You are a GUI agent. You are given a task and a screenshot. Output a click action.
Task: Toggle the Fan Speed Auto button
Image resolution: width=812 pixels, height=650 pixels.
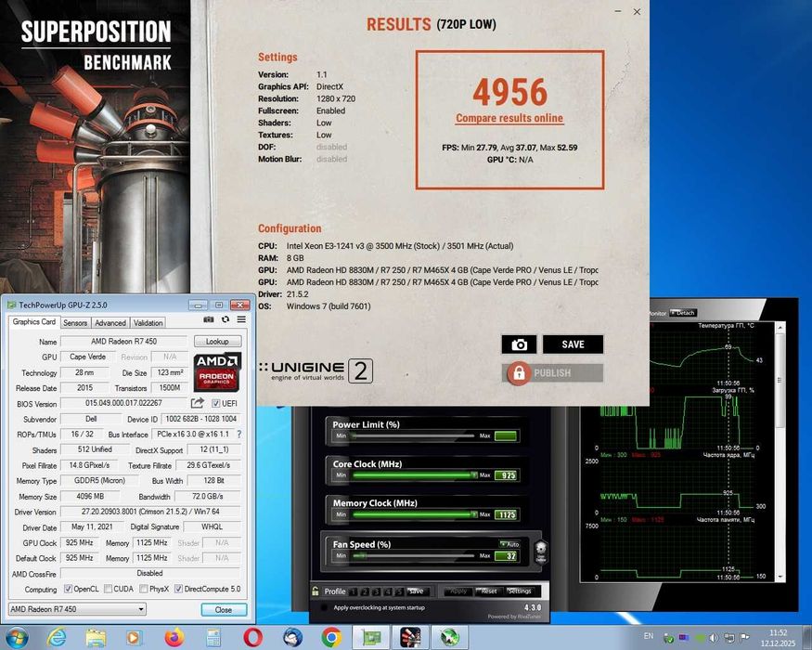click(x=509, y=544)
